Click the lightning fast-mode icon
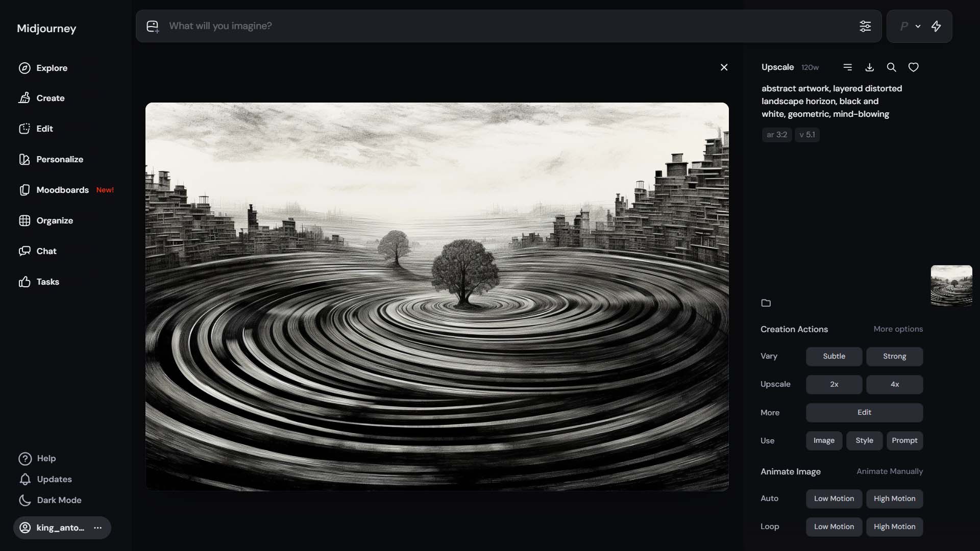 point(937,26)
